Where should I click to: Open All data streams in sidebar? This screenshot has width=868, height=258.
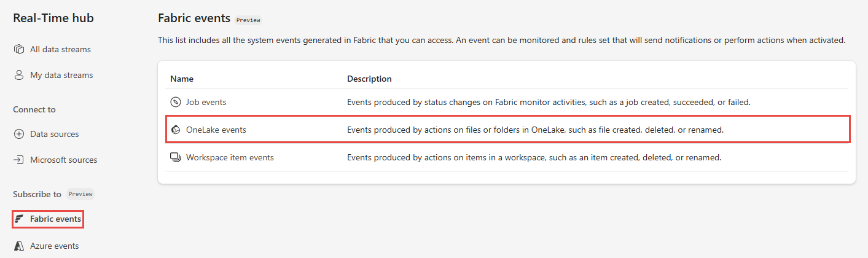[60, 49]
